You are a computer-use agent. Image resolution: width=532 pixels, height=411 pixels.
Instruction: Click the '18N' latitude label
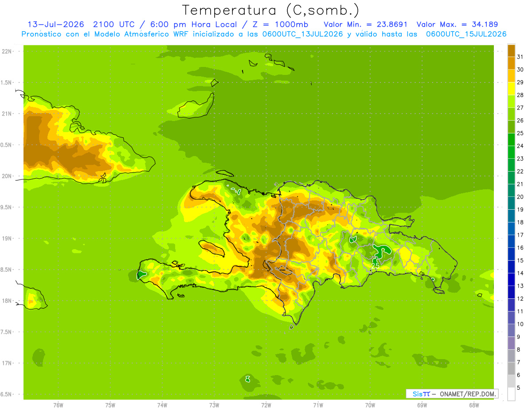7,301
